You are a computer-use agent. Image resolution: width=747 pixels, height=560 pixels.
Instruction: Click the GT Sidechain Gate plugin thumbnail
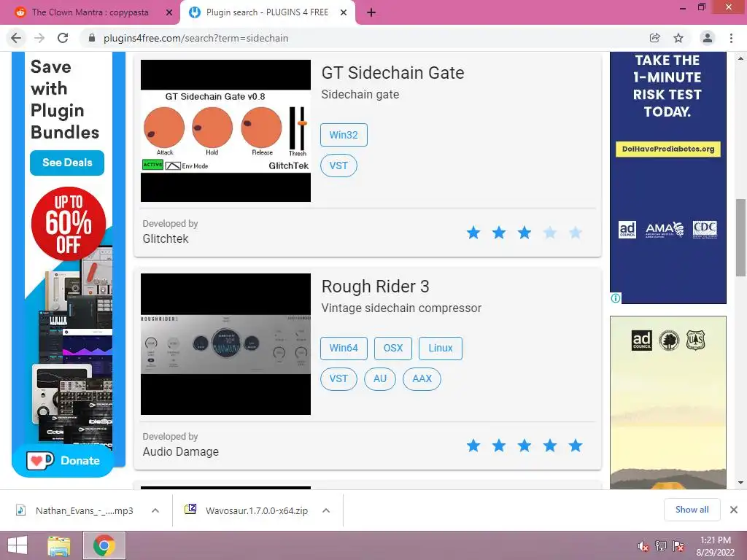(x=225, y=131)
